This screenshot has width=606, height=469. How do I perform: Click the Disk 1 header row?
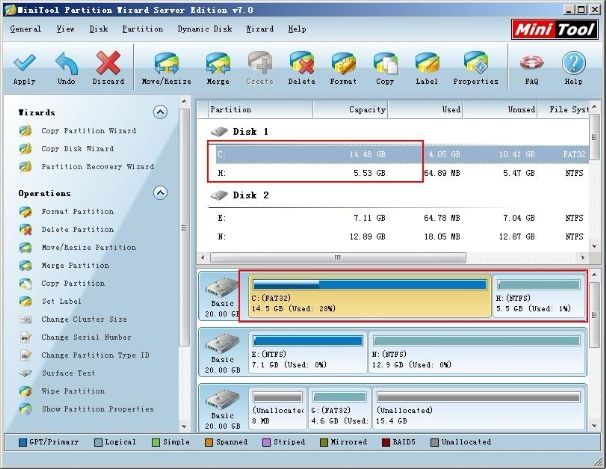point(240,132)
